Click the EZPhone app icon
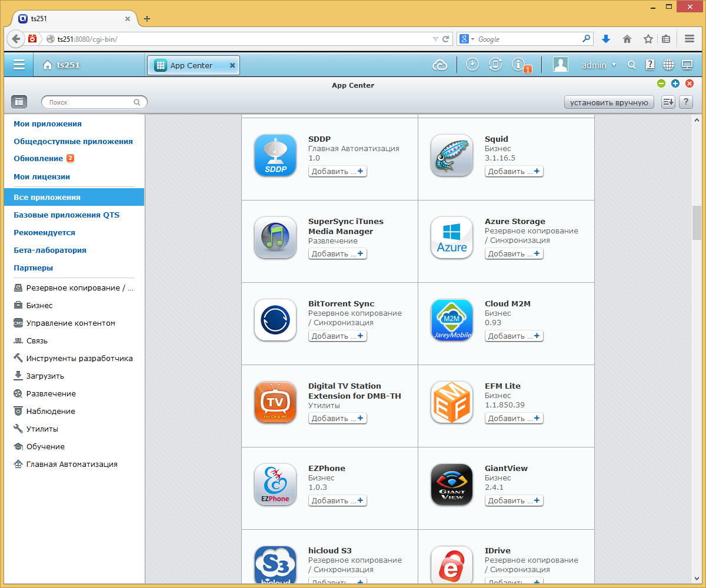 coord(275,485)
